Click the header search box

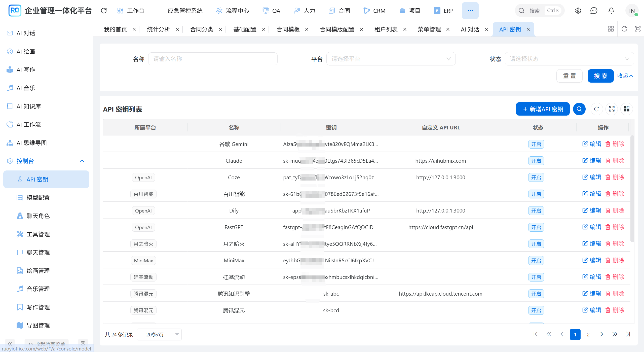[540, 11]
